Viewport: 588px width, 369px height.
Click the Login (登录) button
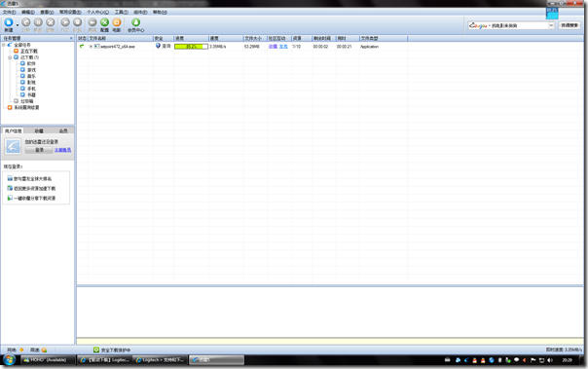coord(39,150)
